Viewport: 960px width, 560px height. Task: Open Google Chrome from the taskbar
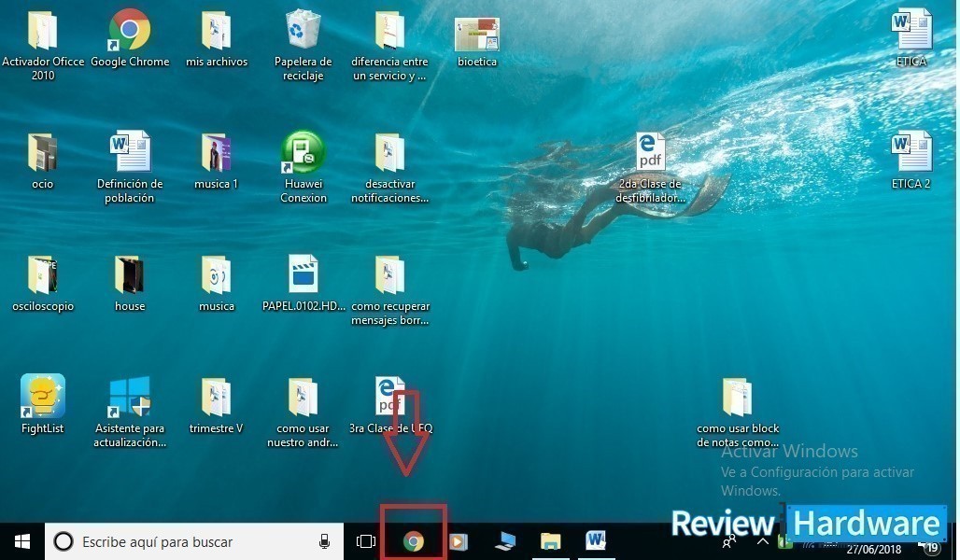coord(413,541)
